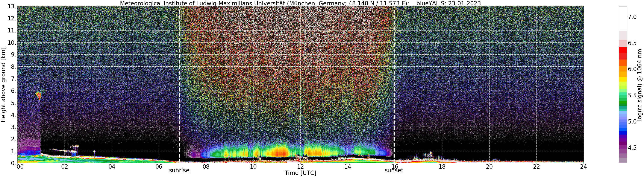Image resolution: width=644 pixels, height=177 pixels.
Task: Click the 'sunrise' label below the time axis
Action: tap(179, 170)
